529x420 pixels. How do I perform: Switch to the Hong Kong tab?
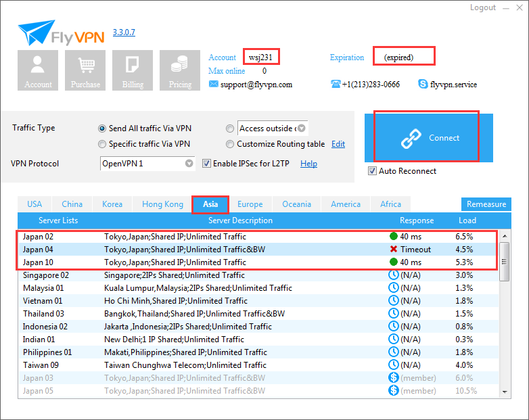pos(162,204)
